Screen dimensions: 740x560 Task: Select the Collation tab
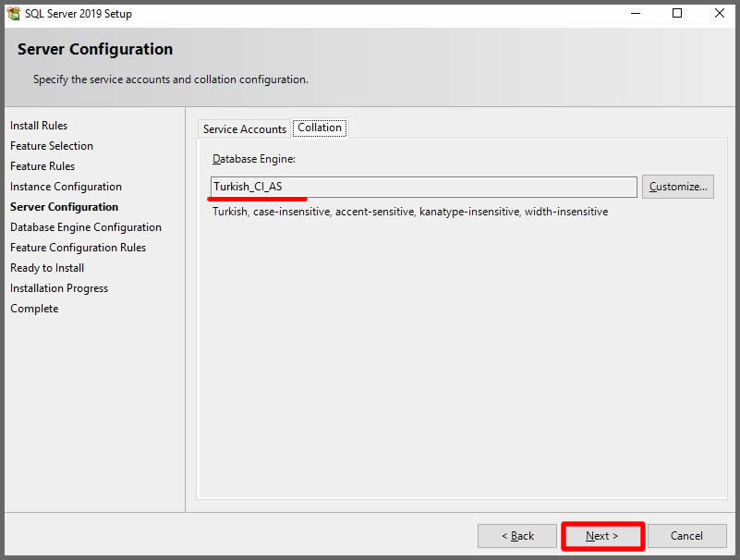click(x=320, y=128)
